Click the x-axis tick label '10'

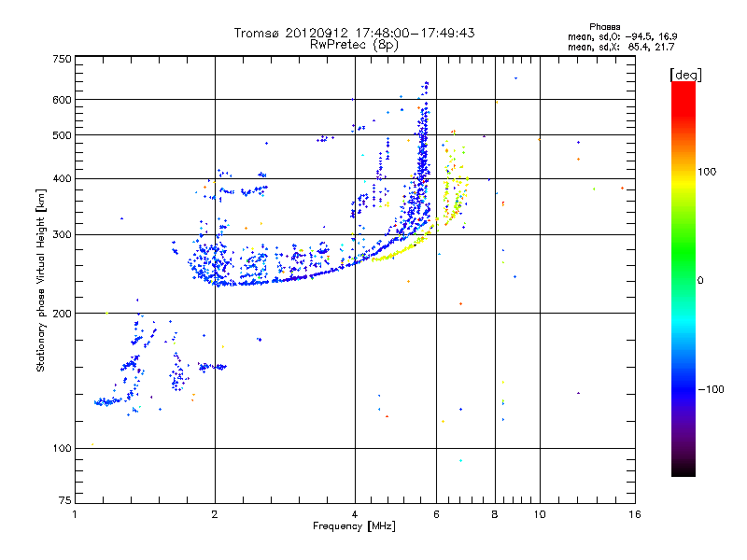click(540, 514)
